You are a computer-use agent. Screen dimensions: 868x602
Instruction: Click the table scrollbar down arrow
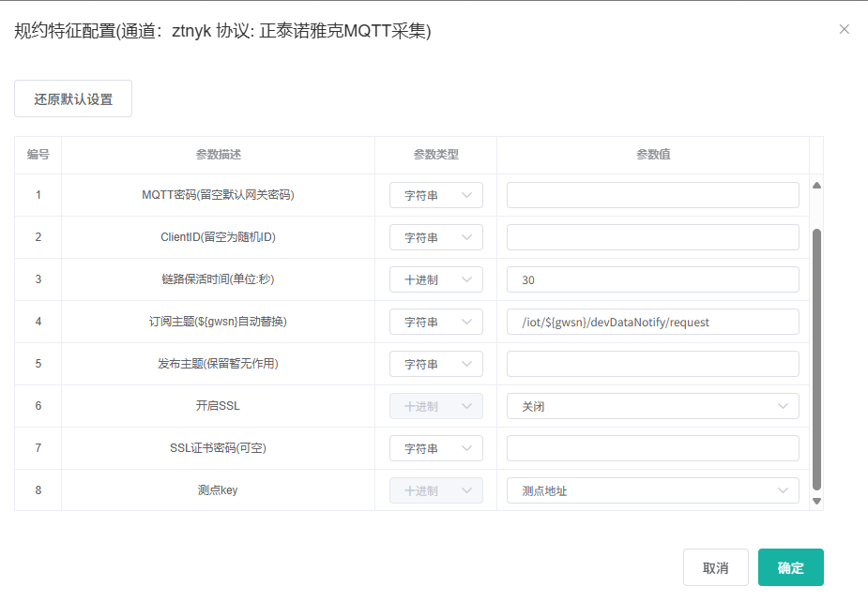pyautogui.click(x=816, y=501)
